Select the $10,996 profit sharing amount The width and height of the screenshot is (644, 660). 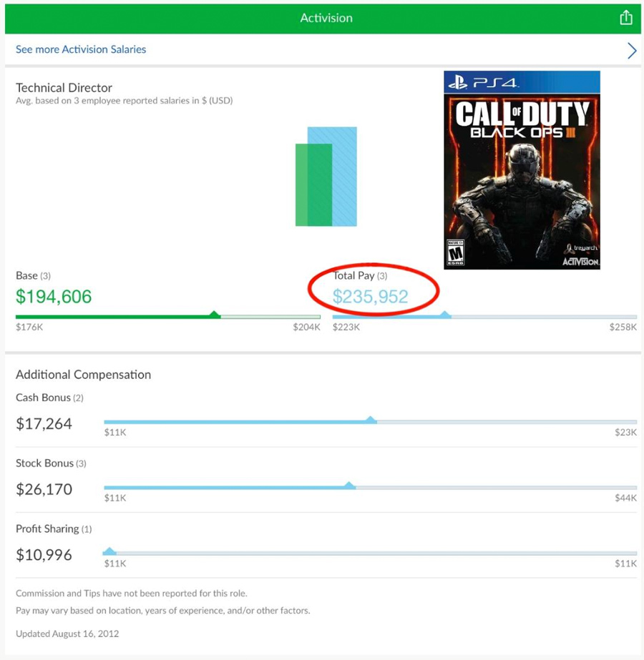tap(44, 555)
